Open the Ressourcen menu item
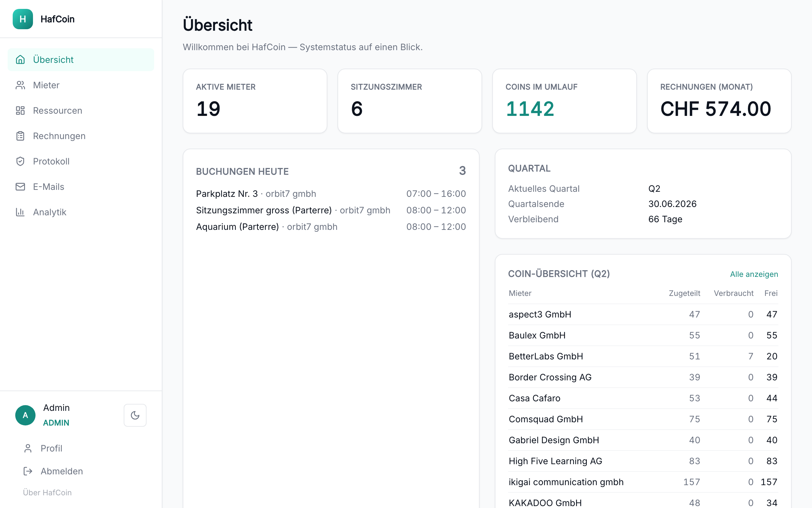This screenshot has width=812, height=508. coord(81,110)
